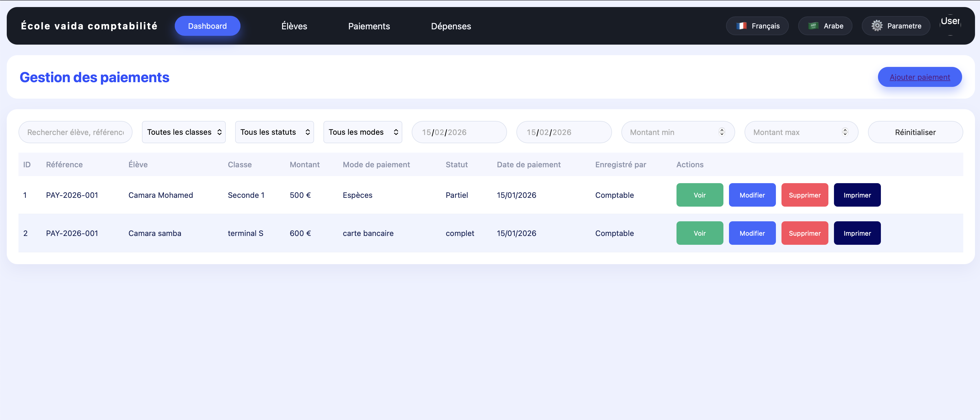Click the terminal S class cell
This screenshot has height=420, width=980.
(245, 233)
